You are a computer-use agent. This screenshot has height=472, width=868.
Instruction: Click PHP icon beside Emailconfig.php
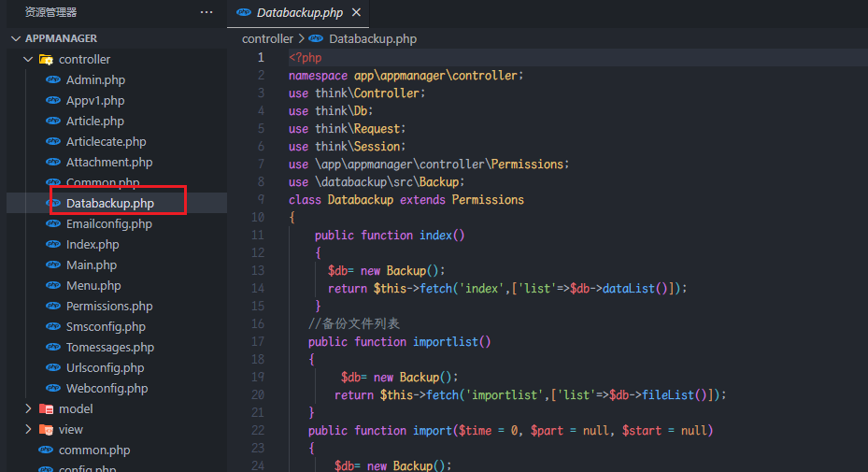pos(53,223)
